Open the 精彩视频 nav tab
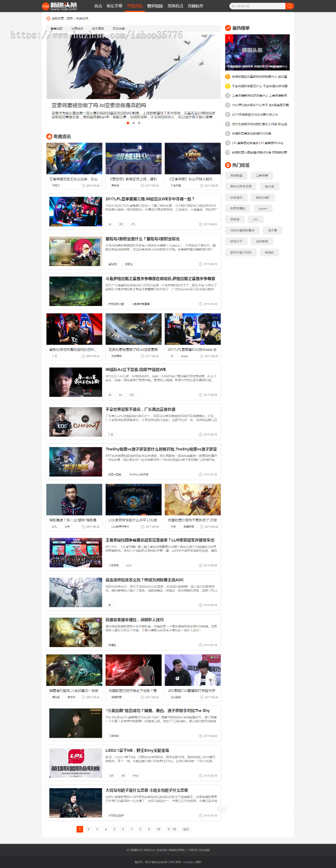 155,6
